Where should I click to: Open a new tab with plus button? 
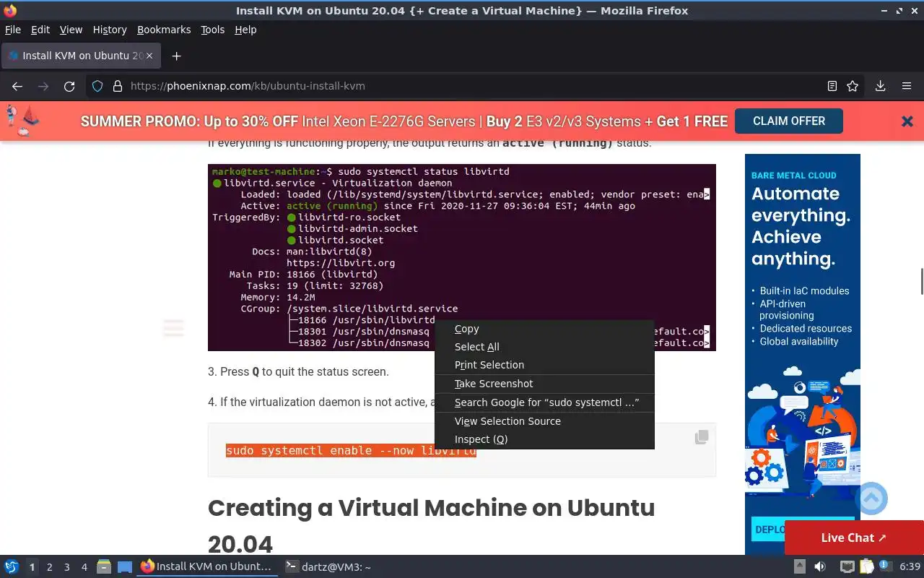[176, 56]
